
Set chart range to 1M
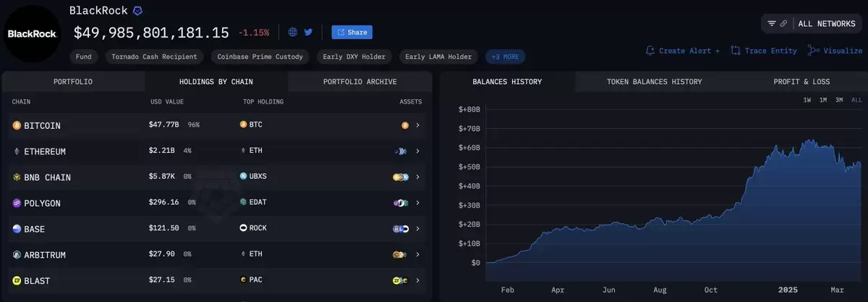(823, 100)
